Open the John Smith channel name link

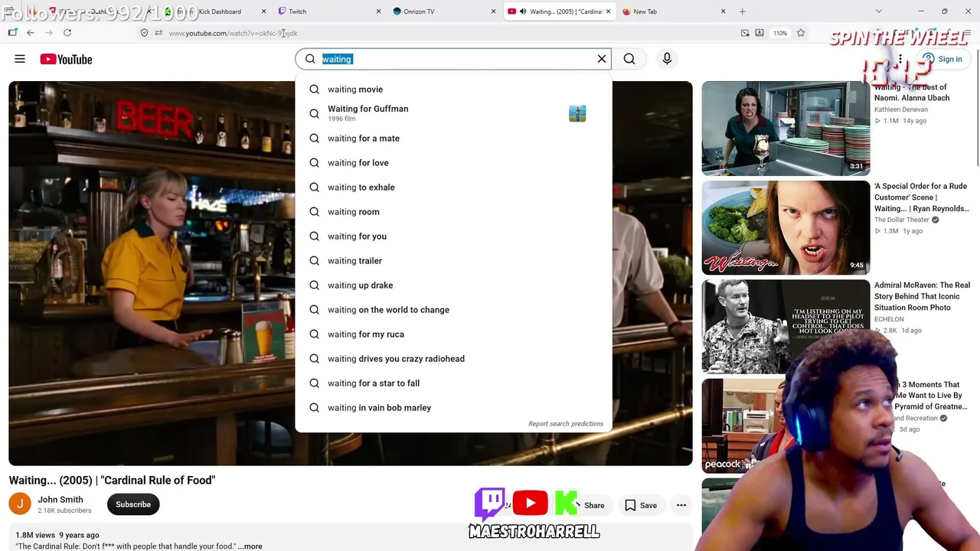[60, 500]
